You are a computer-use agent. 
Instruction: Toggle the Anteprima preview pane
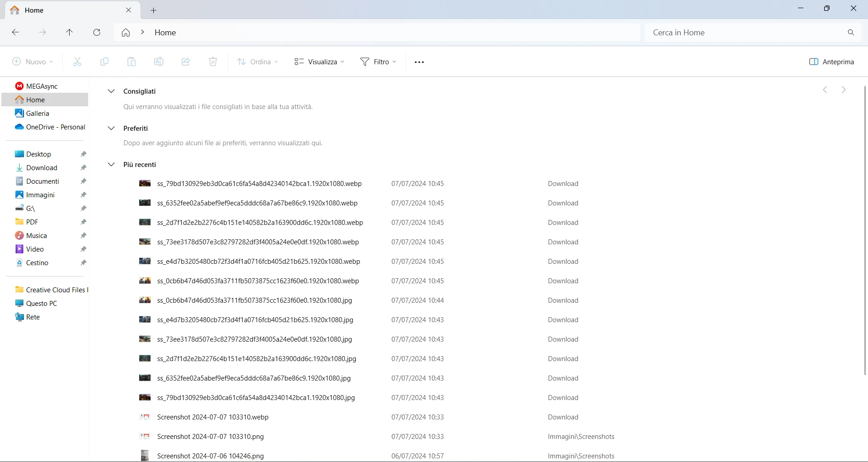[831, 62]
